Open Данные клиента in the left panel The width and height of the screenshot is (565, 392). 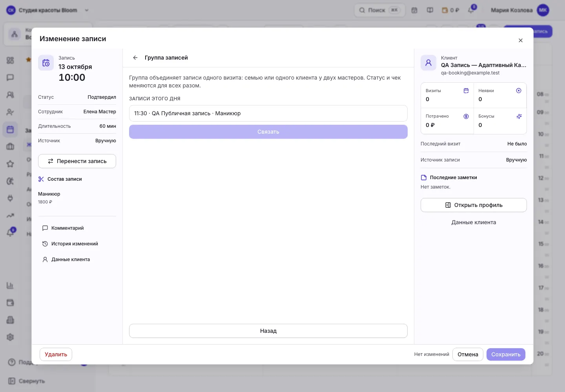66,260
